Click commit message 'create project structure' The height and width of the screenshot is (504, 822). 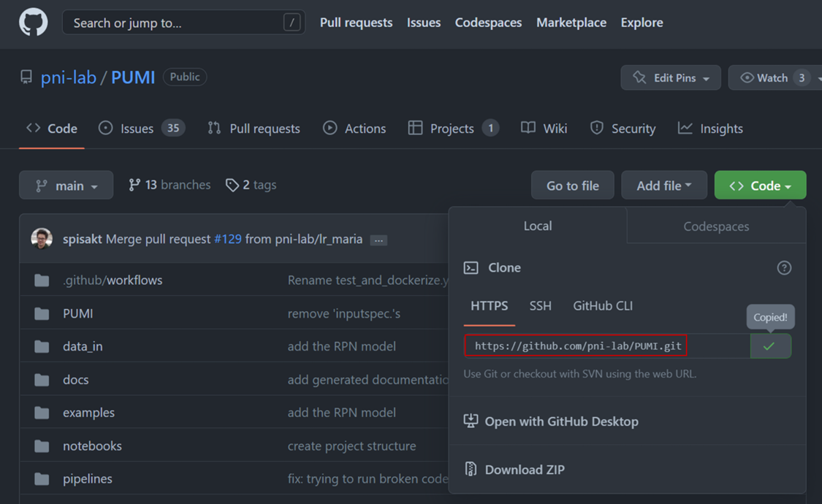[x=351, y=446]
